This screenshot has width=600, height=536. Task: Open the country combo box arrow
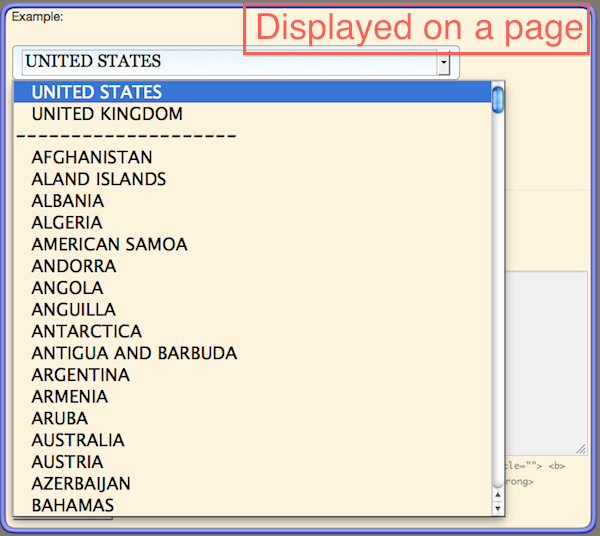[443, 62]
